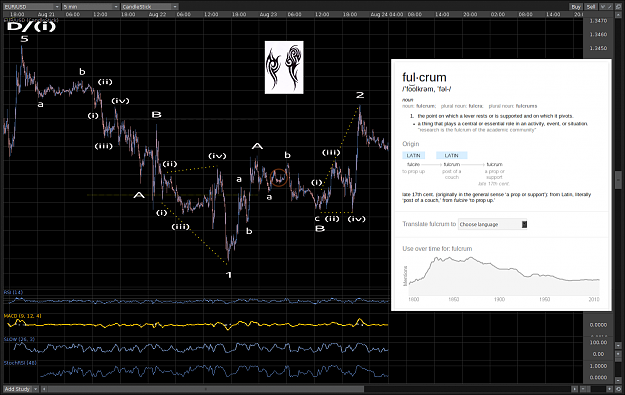Click the Sell button

pyautogui.click(x=591, y=7)
